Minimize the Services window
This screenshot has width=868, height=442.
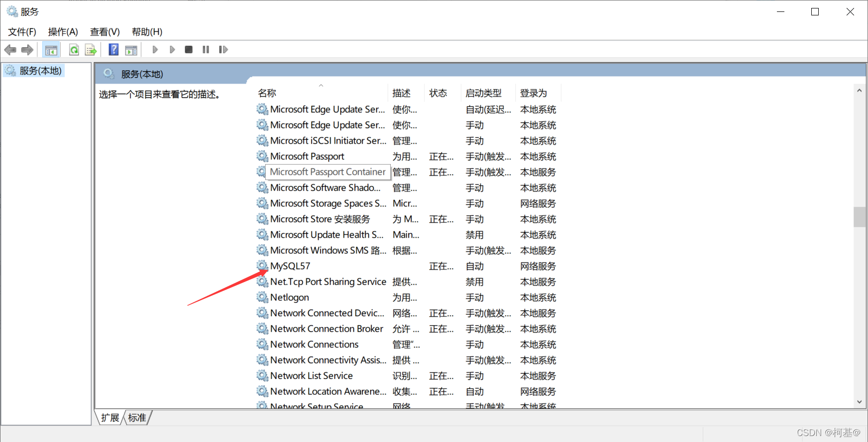click(x=780, y=11)
